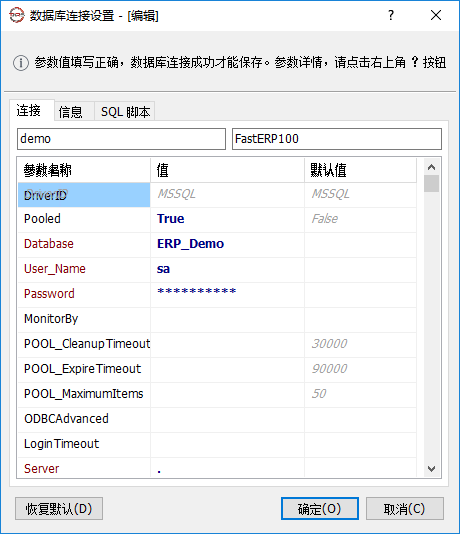Image resolution: width=460 pixels, height=534 pixels.
Task: Close the database connection dialog
Action: click(436, 15)
